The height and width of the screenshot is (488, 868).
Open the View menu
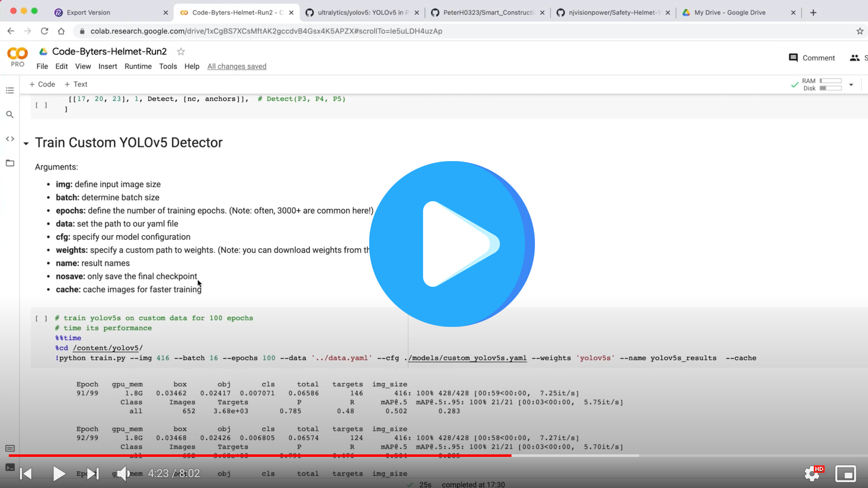coord(83,66)
